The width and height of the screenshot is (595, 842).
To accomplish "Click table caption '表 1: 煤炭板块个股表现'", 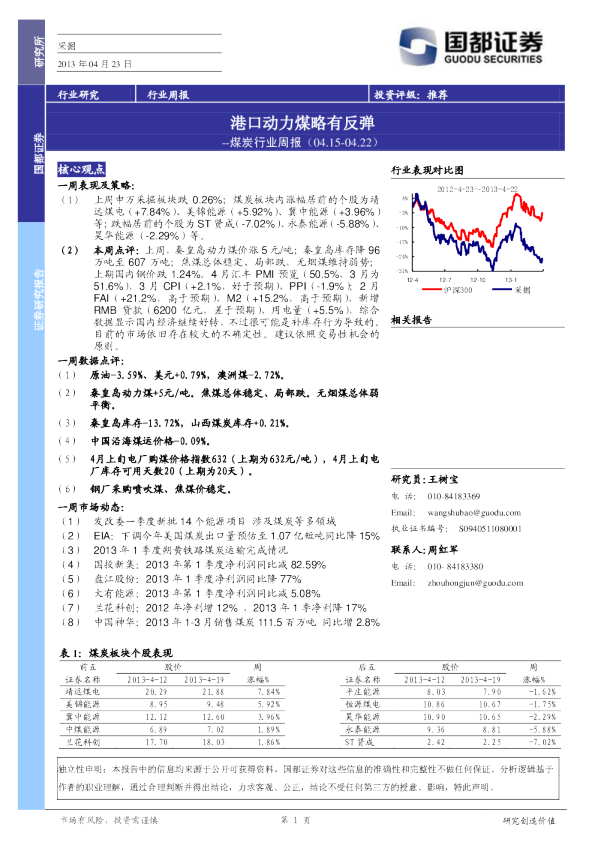I will pos(115,653).
